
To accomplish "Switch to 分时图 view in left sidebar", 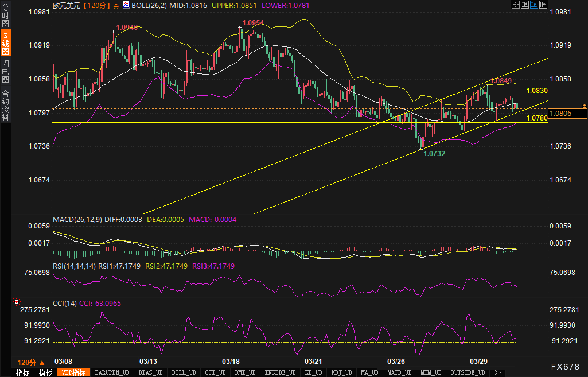I will [x=5, y=15].
